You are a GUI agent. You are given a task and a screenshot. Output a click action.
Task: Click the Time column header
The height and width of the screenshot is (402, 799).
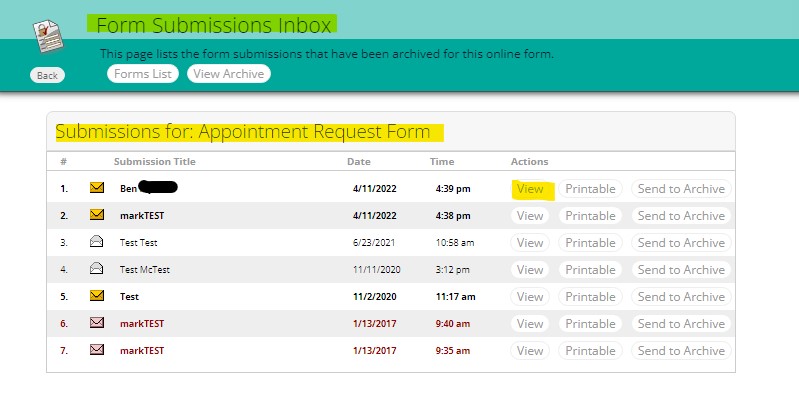[x=442, y=162]
